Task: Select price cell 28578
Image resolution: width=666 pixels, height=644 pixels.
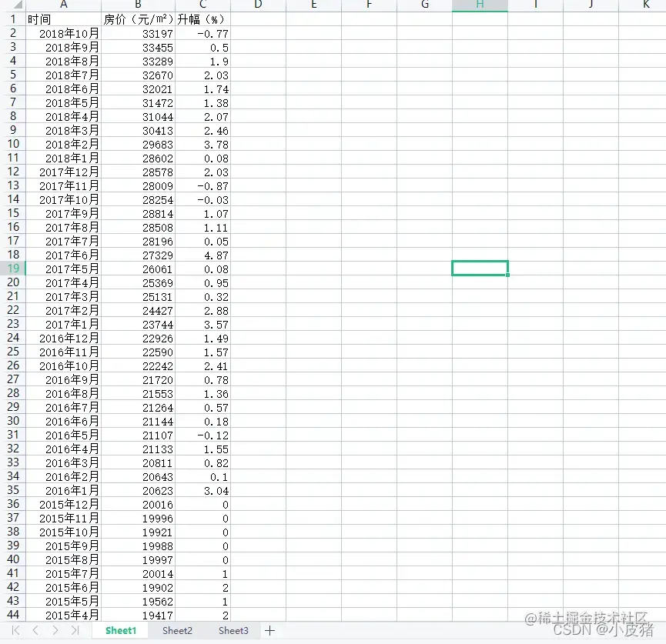Action: pyautogui.click(x=138, y=172)
